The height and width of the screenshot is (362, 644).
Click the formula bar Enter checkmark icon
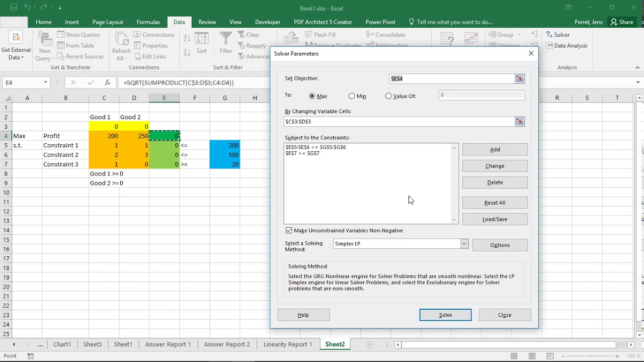coord(91,82)
